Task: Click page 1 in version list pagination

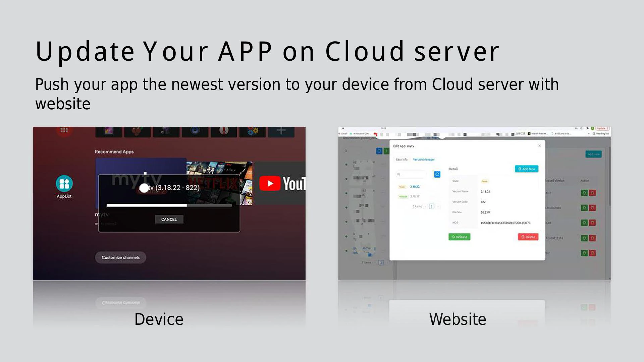Action: pos(432,206)
